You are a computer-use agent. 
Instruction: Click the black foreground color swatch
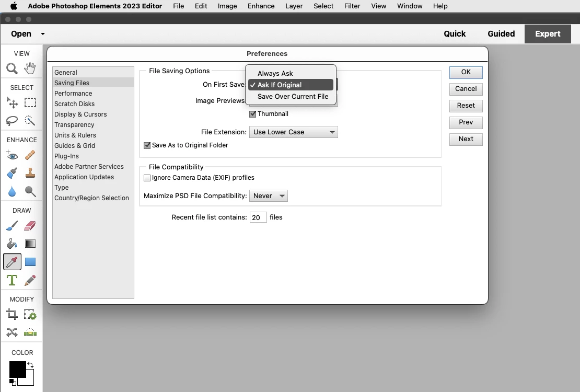[x=17, y=370]
